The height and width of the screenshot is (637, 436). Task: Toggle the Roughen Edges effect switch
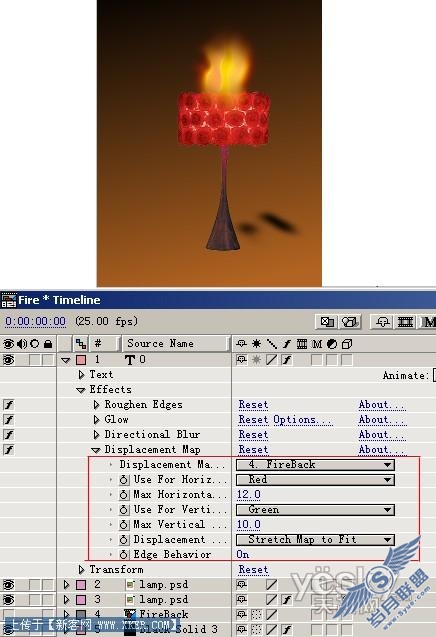point(9,405)
